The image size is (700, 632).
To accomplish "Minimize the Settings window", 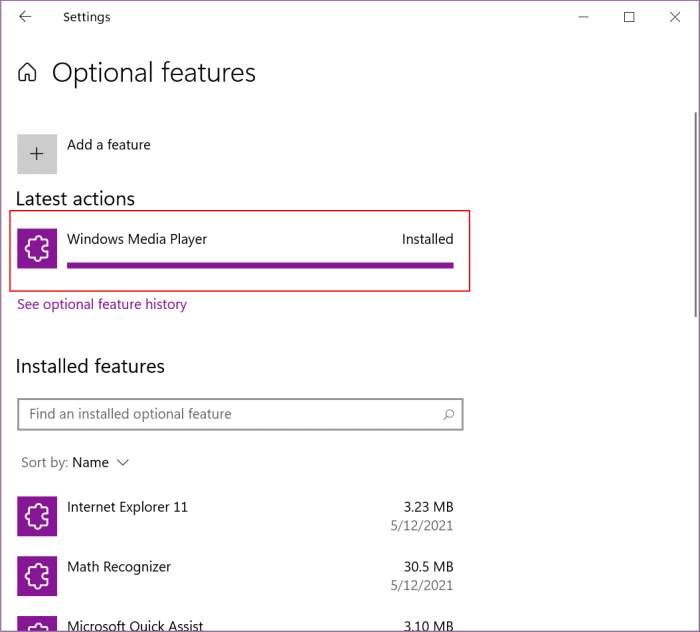I will [x=583, y=17].
